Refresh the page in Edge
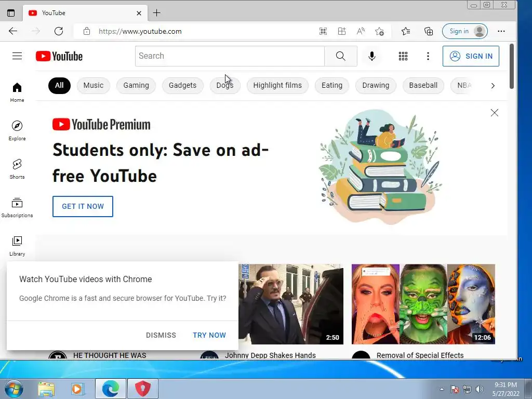 [59, 31]
